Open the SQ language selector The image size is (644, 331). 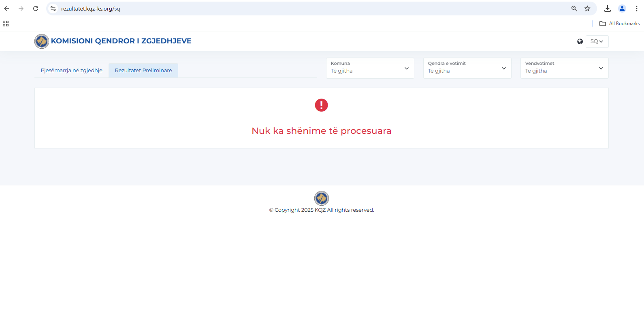click(597, 41)
